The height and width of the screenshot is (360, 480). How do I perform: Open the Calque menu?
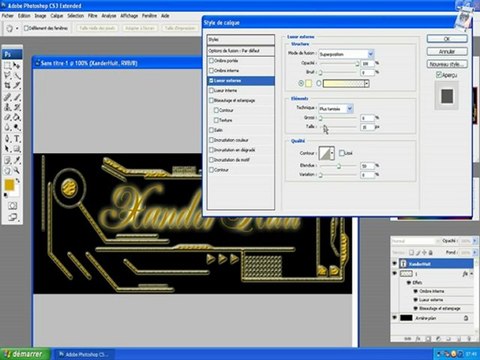(x=57, y=16)
